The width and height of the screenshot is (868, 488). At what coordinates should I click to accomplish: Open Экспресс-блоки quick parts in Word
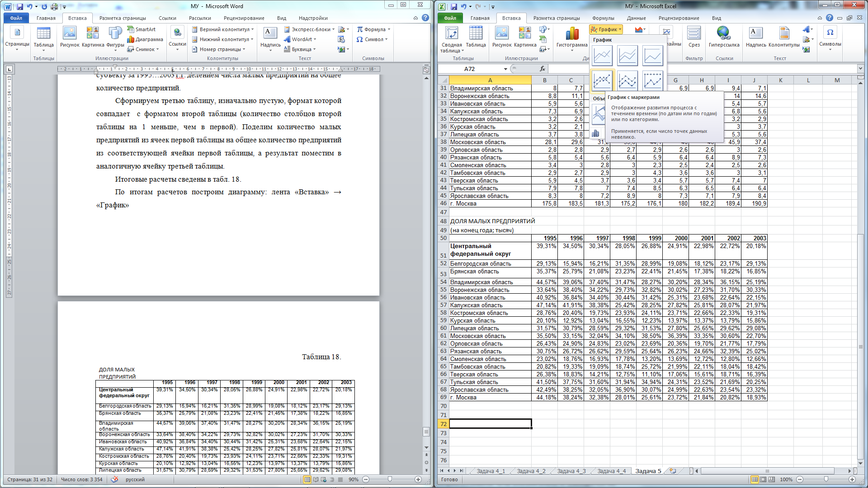click(x=310, y=29)
